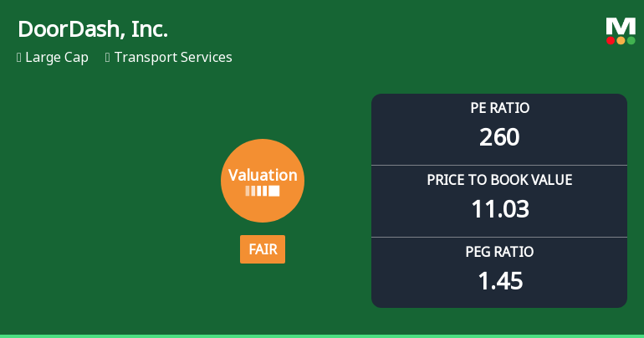
Task: Select the PE ratio value 260
Action: 499,136
